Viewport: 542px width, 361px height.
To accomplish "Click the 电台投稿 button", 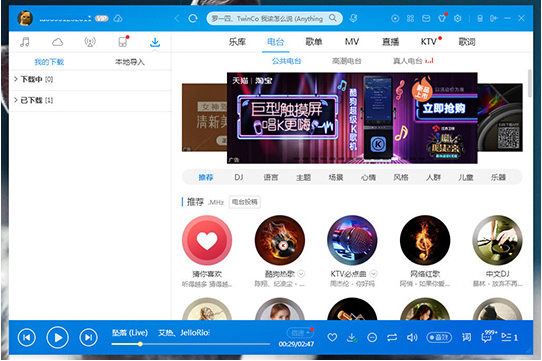I will point(245,202).
